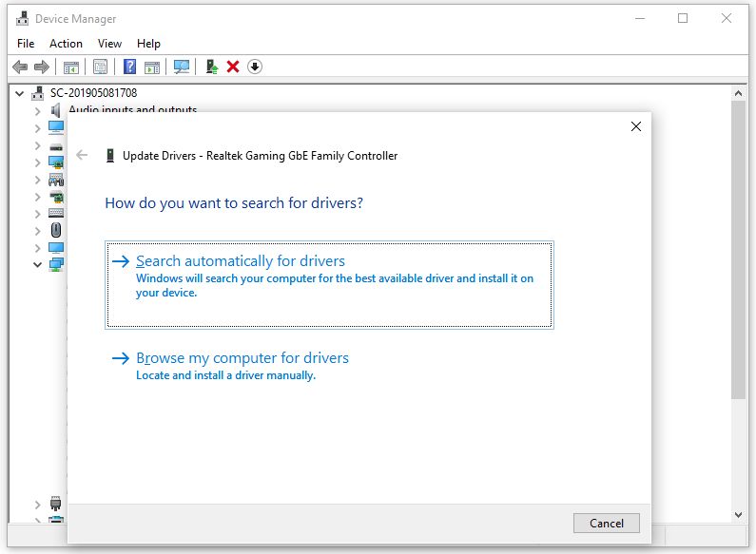Expand Audio inputs and outputs node
This screenshot has height=554, width=756.
38,111
